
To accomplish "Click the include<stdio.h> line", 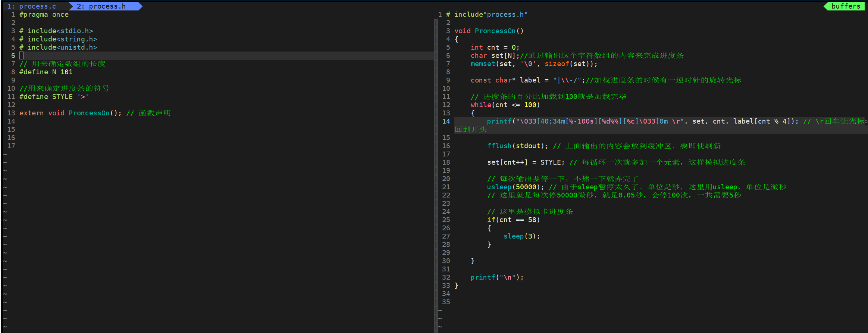I will [56, 31].
